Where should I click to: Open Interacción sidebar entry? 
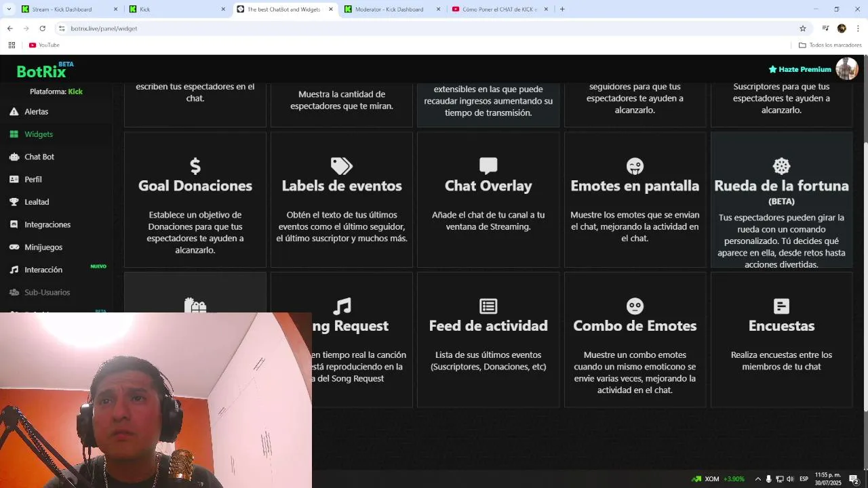coord(43,270)
